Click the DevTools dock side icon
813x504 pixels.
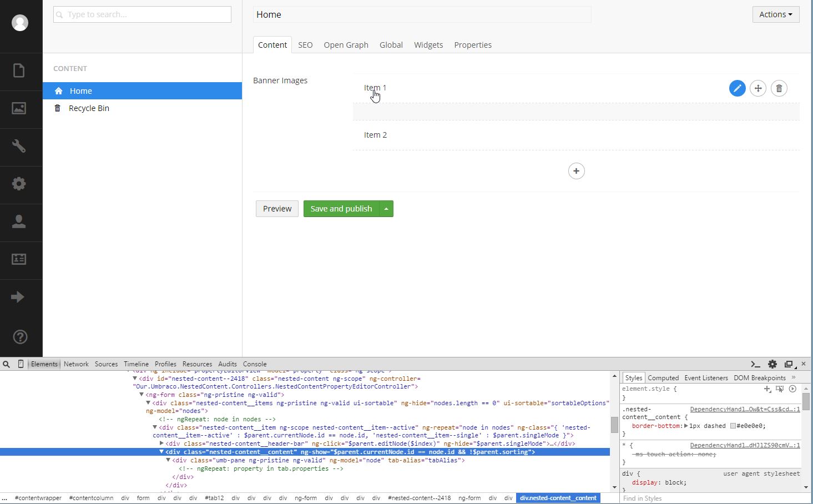(789, 364)
